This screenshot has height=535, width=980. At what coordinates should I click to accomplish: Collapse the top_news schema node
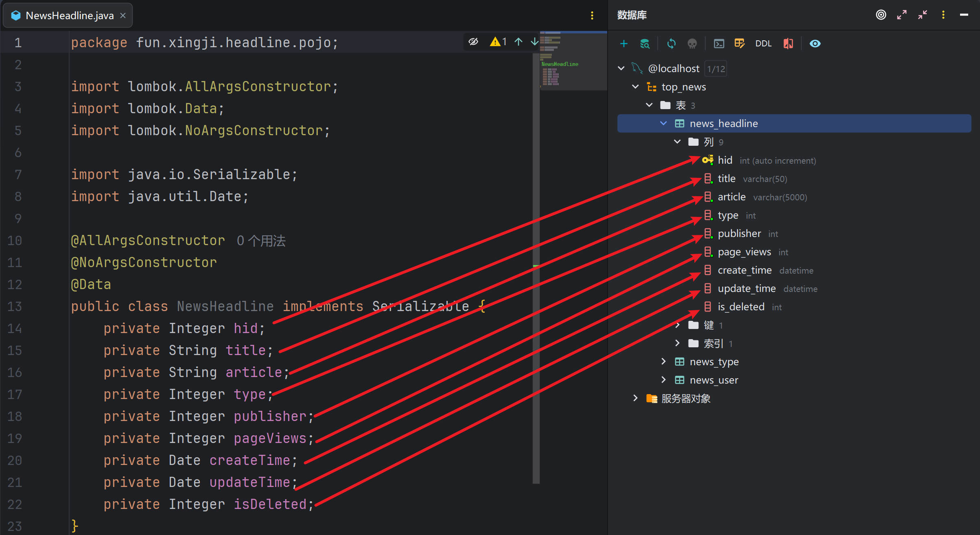[x=635, y=87]
